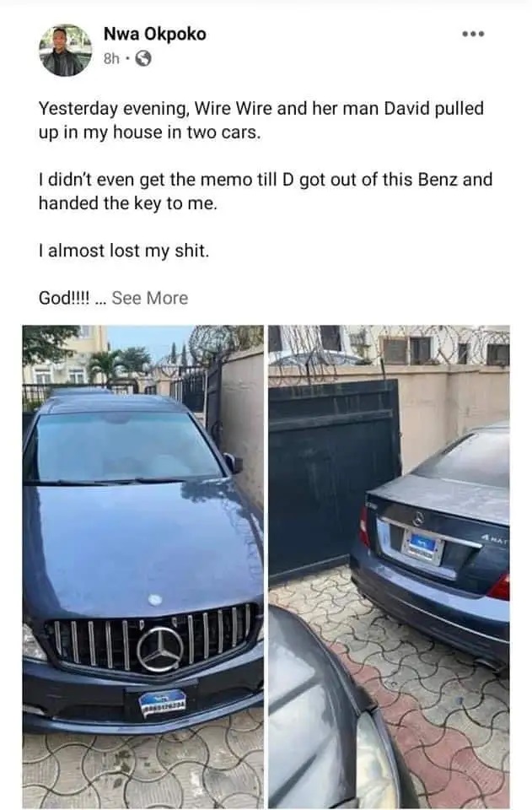Click the paragraph starting "Yesterday evening, Wire Wire"
Viewport: 532px width, 810px height.
(x=261, y=121)
